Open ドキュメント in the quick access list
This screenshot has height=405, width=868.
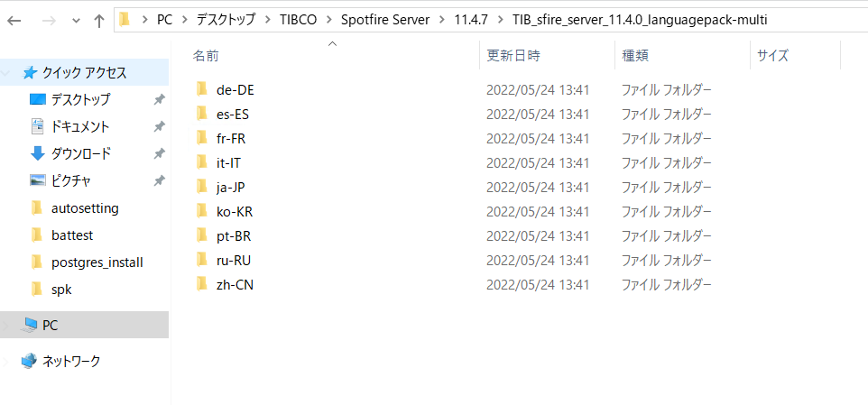click(x=80, y=126)
